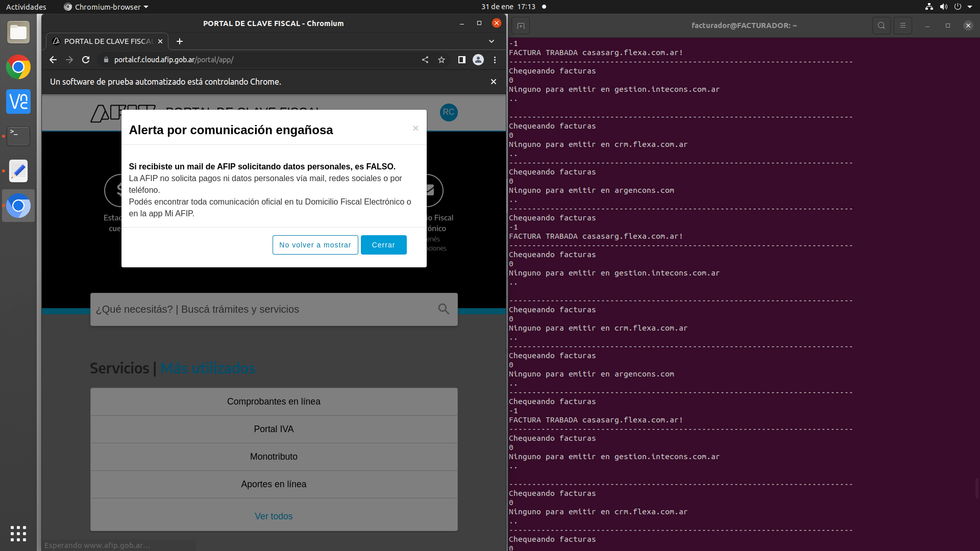Reload the AFIP portal page
This screenshot has width=980, height=551.
86,60
